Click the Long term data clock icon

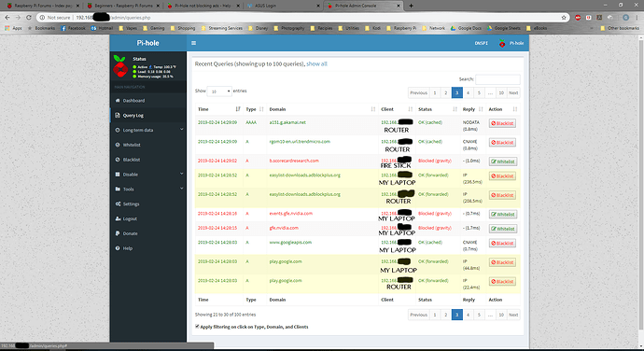pos(118,130)
